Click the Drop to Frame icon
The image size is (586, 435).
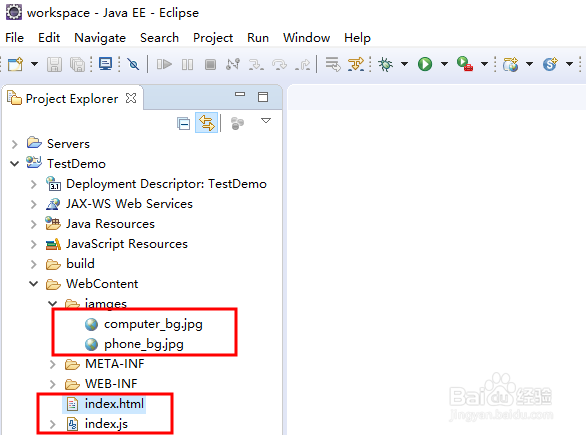pyautogui.click(x=333, y=64)
